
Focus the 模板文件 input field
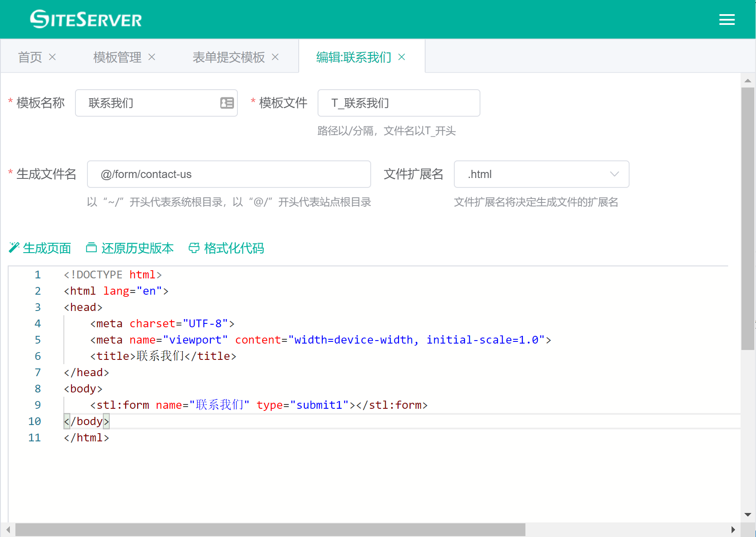[399, 103]
